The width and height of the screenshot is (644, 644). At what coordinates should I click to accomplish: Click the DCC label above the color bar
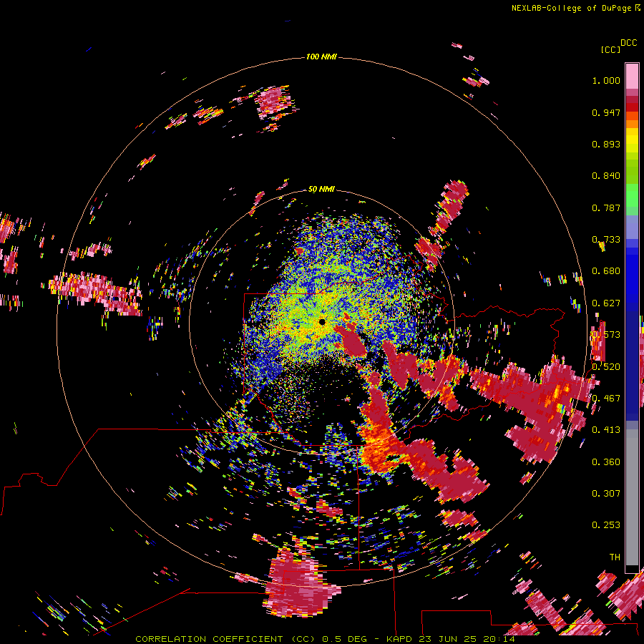click(629, 43)
